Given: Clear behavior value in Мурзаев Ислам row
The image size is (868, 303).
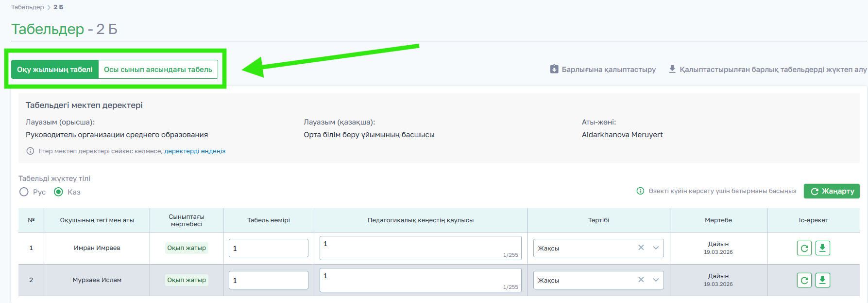Looking at the screenshot, I should [x=641, y=280].
